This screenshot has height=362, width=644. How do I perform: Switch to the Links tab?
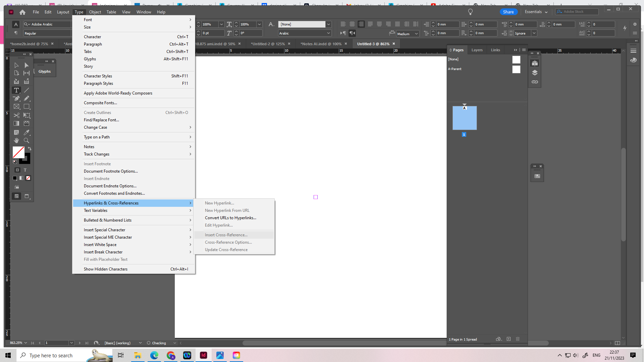(495, 50)
